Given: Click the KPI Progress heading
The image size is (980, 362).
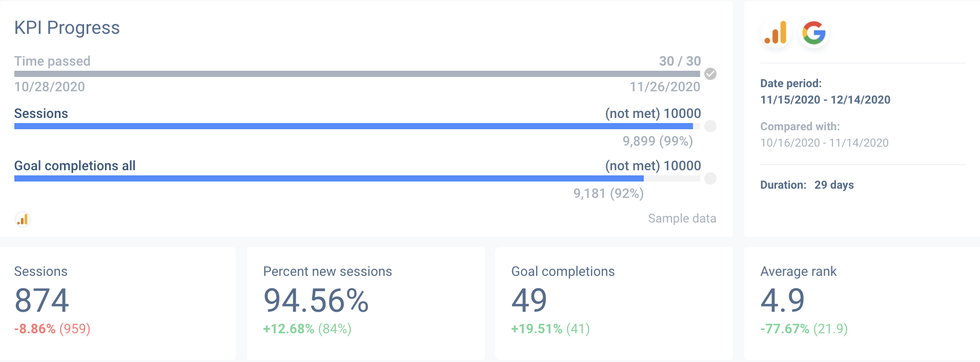Looking at the screenshot, I should tap(67, 27).
